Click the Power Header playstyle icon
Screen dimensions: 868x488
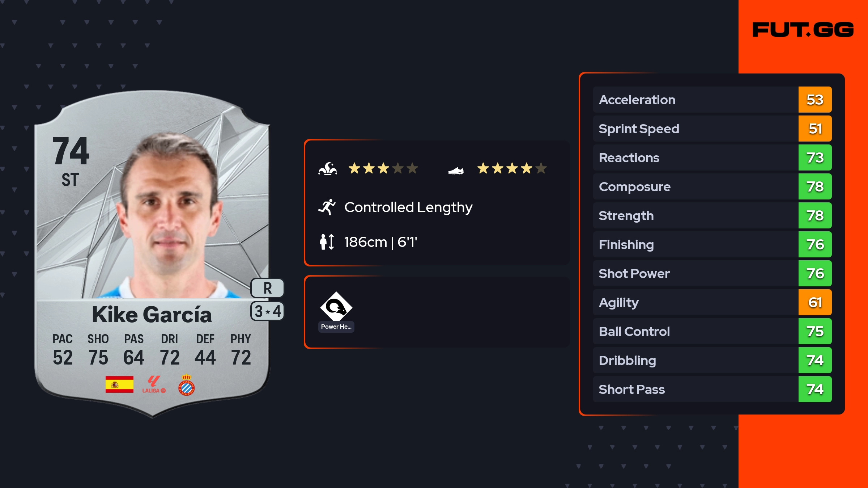click(336, 307)
